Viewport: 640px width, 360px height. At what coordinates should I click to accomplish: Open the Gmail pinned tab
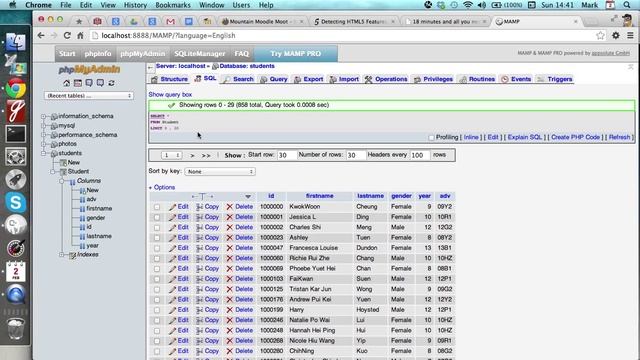(171, 21)
